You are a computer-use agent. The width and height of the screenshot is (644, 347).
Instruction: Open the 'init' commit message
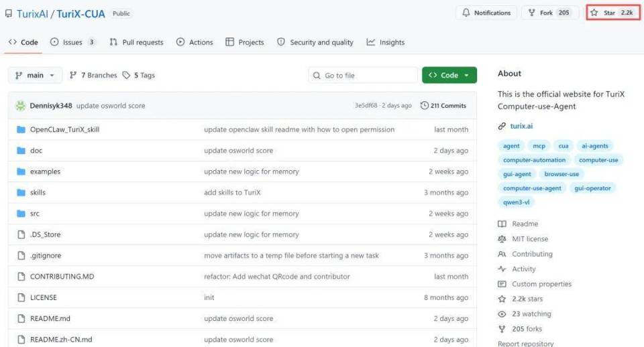click(x=209, y=297)
